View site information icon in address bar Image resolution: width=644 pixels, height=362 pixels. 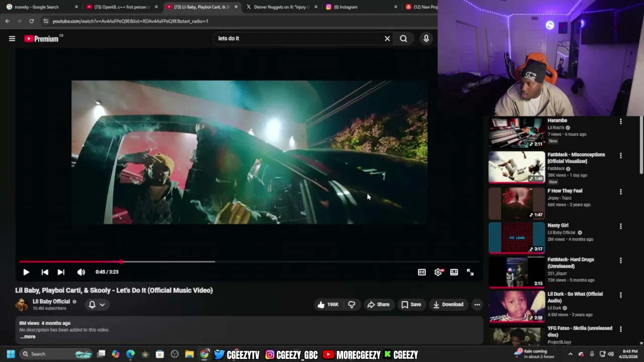click(46, 21)
